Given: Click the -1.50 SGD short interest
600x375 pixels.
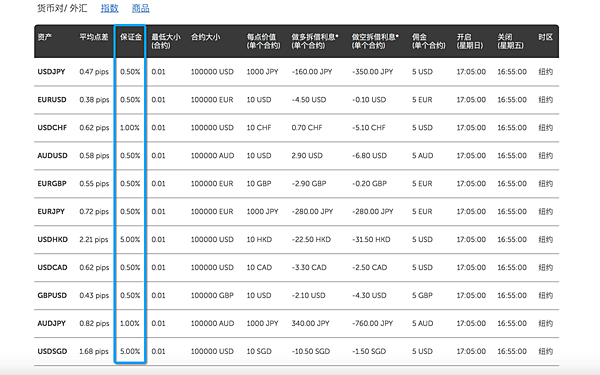Looking at the screenshot, I should pos(369,351).
